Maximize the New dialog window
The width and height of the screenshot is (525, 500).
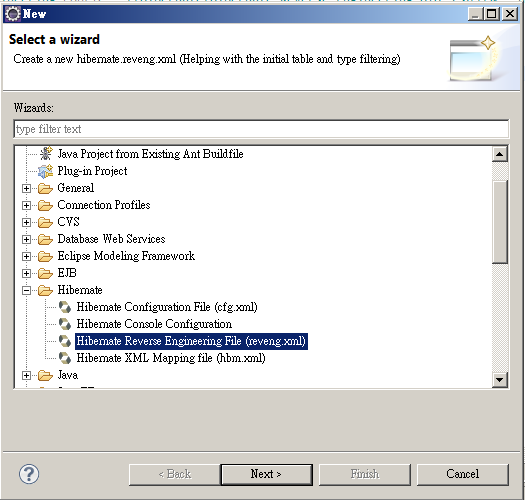click(x=492, y=14)
